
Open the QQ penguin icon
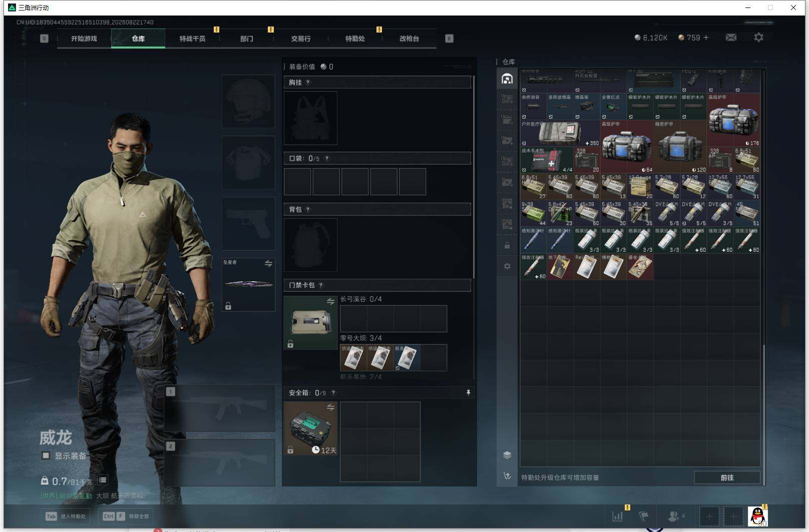coord(757,516)
